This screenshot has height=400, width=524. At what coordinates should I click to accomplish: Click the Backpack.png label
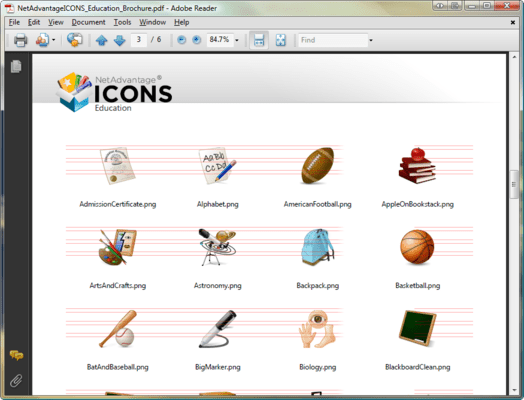click(317, 286)
